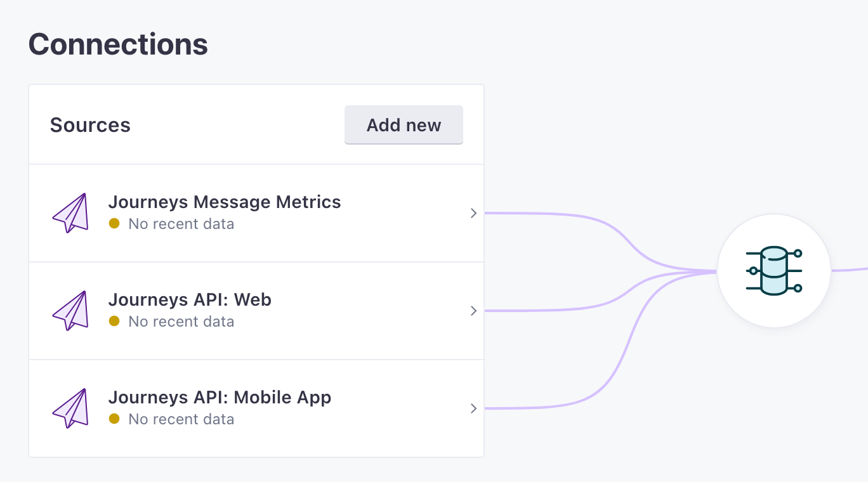Click the Sources panel heading
This screenshot has height=482, width=868.
[x=90, y=125]
